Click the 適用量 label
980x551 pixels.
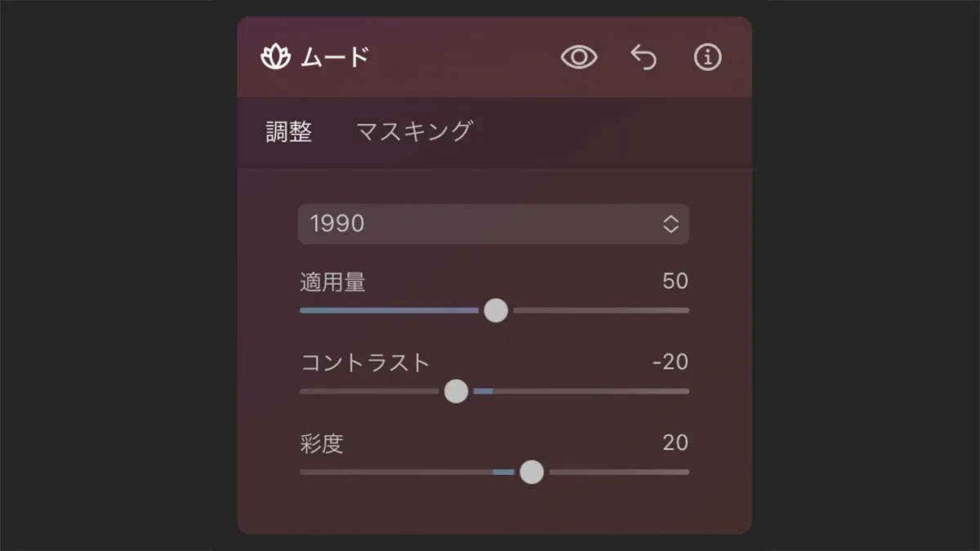[x=332, y=282]
